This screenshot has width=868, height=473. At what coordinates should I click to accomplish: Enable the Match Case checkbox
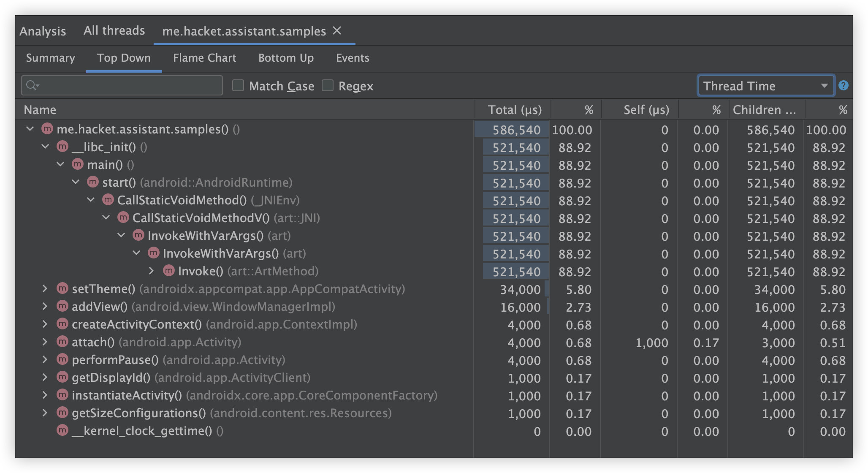[238, 86]
